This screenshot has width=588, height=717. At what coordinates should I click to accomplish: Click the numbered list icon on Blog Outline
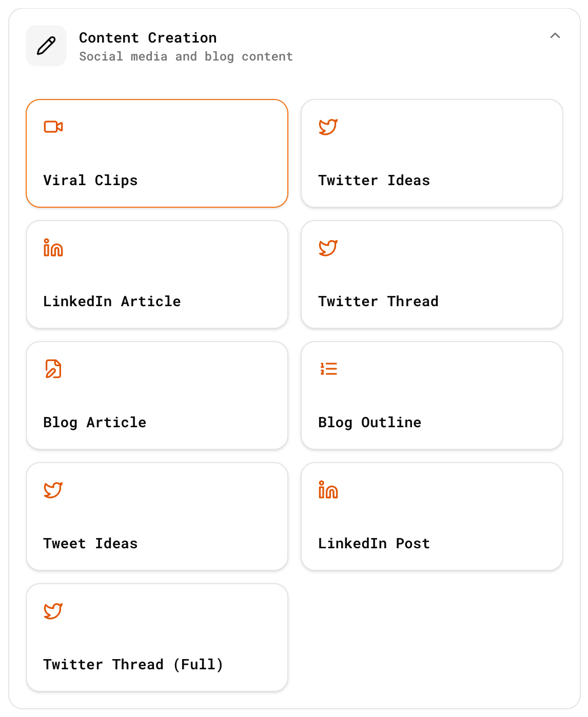click(x=328, y=368)
